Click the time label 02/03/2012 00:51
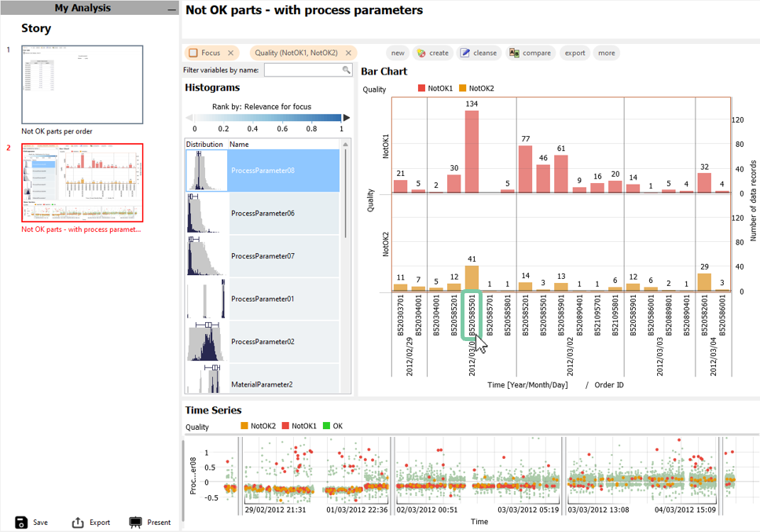 (427, 510)
